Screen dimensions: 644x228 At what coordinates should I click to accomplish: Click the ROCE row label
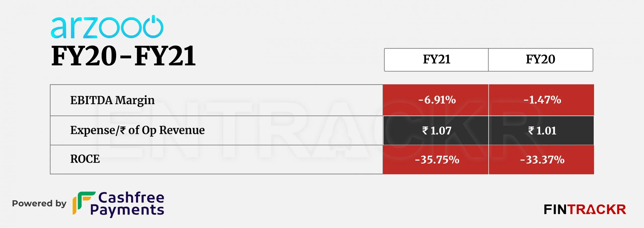[85, 159]
